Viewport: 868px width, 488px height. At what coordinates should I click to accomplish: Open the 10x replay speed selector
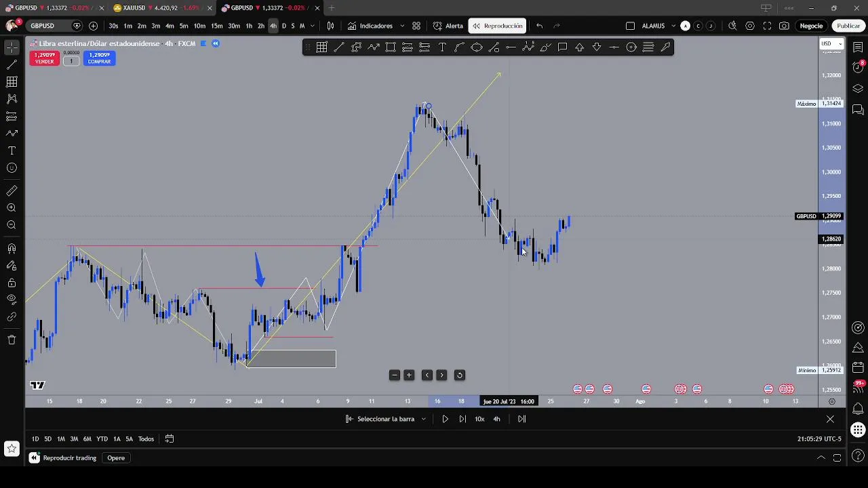click(479, 419)
